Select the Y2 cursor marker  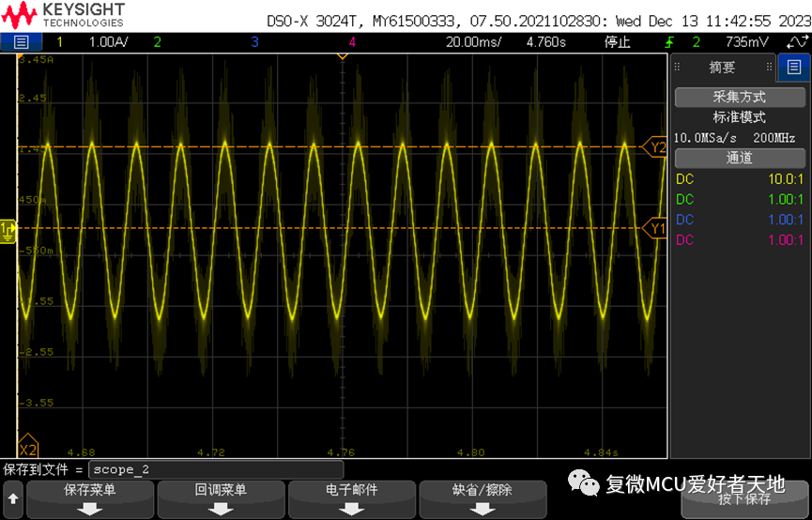point(655,147)
